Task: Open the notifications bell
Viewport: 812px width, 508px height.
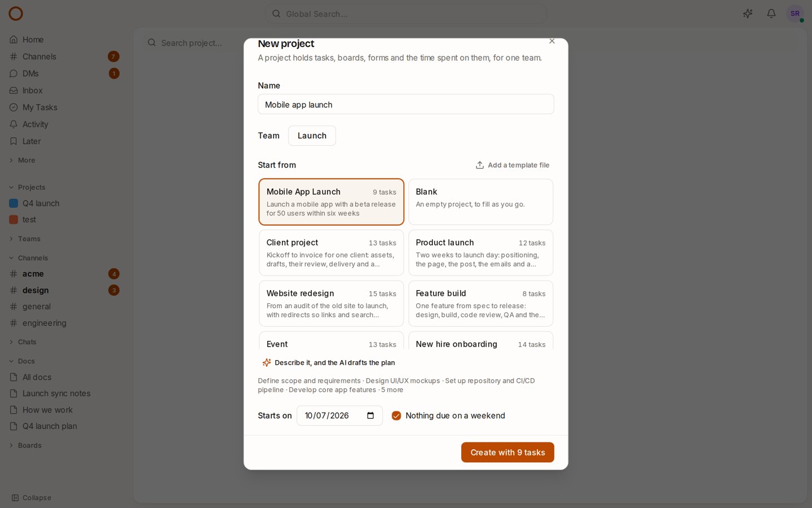Action: click(771, 14)
